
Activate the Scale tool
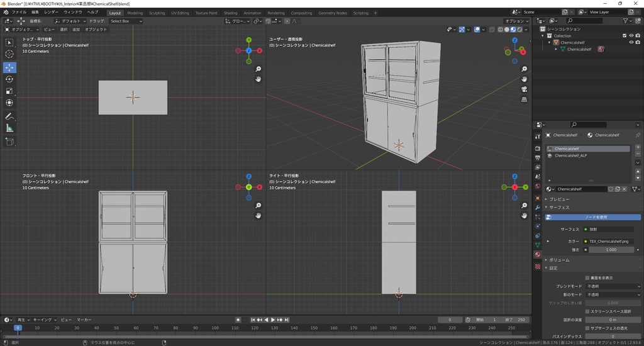tap(9, 91)
